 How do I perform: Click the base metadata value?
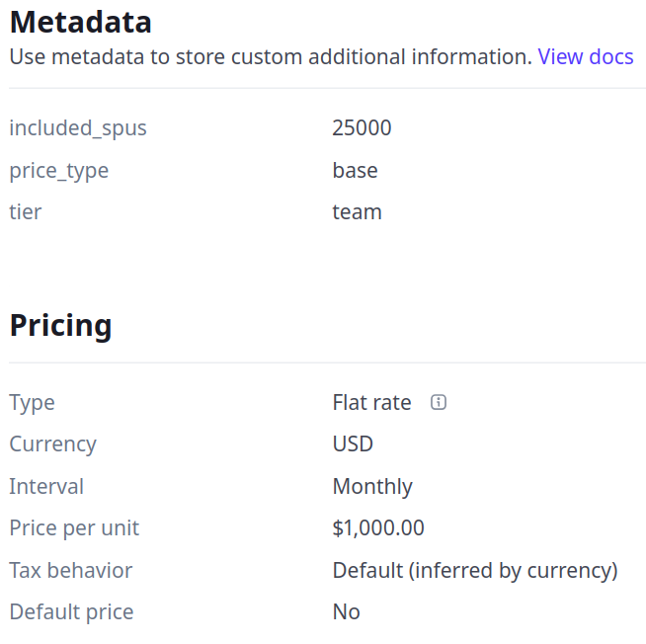point(355,171)
